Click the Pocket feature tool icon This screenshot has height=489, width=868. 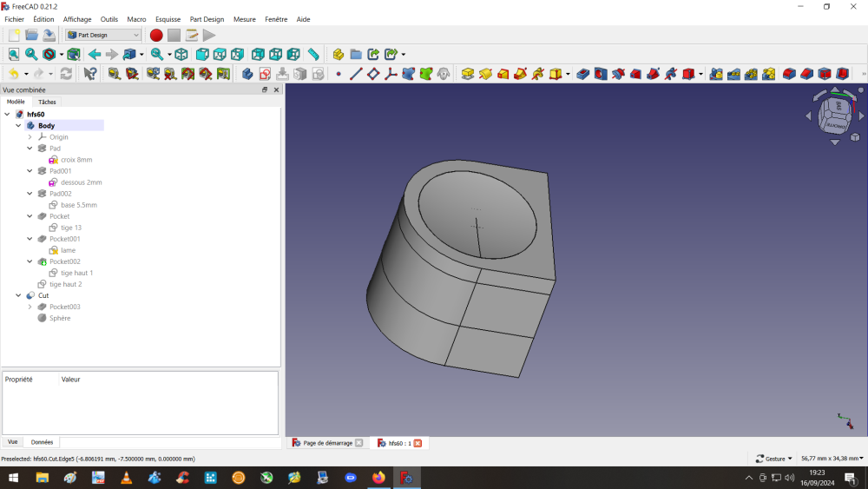coord(582,74)
